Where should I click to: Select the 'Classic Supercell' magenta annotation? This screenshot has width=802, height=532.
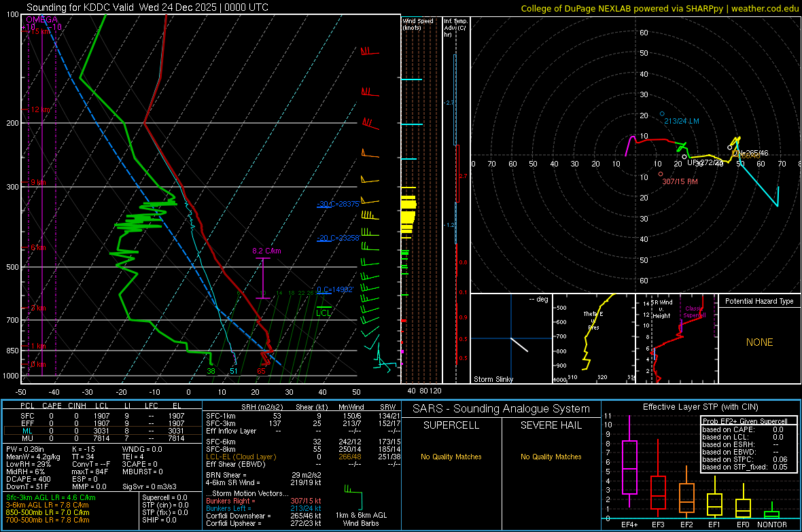(695, 312)
